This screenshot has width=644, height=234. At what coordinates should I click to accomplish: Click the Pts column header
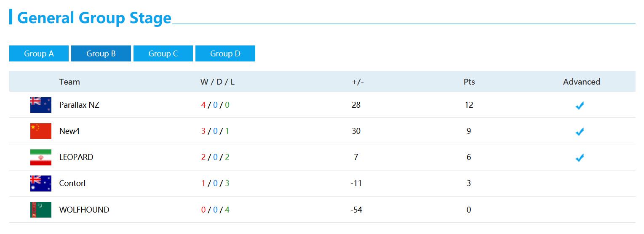click(x=469, y=82)
